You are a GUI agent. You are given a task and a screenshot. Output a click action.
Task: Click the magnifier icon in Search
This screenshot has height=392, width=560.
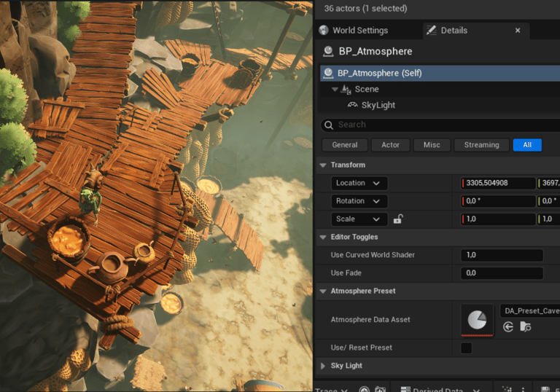tap(329, 125)
